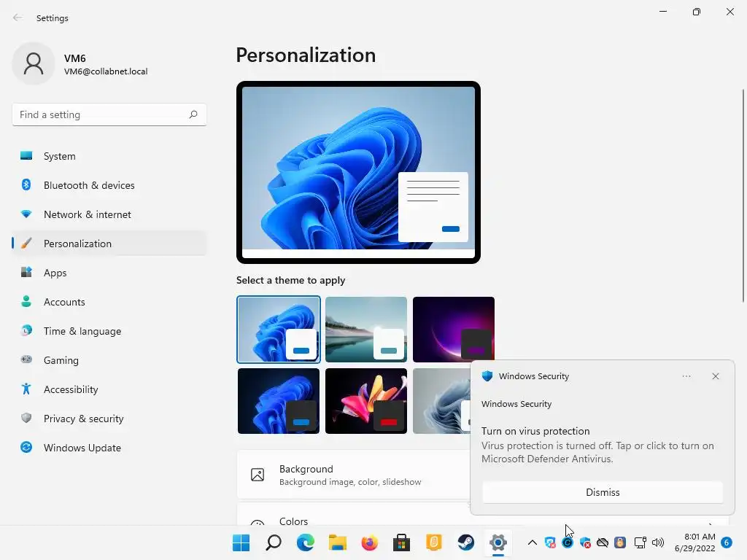Open Microsoft Store from taskbar
This screenshot has width=747, height=560.
coord(402,542)
